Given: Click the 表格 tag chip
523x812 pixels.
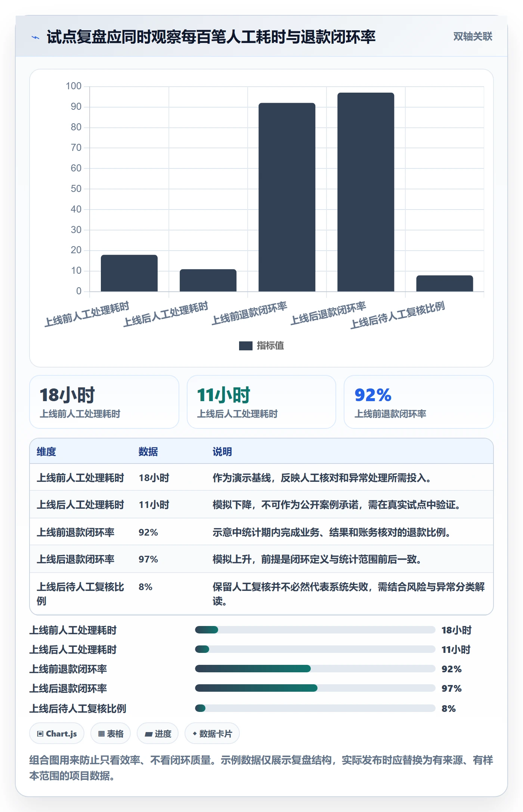Looking at the screenshot, I should 111,734.
